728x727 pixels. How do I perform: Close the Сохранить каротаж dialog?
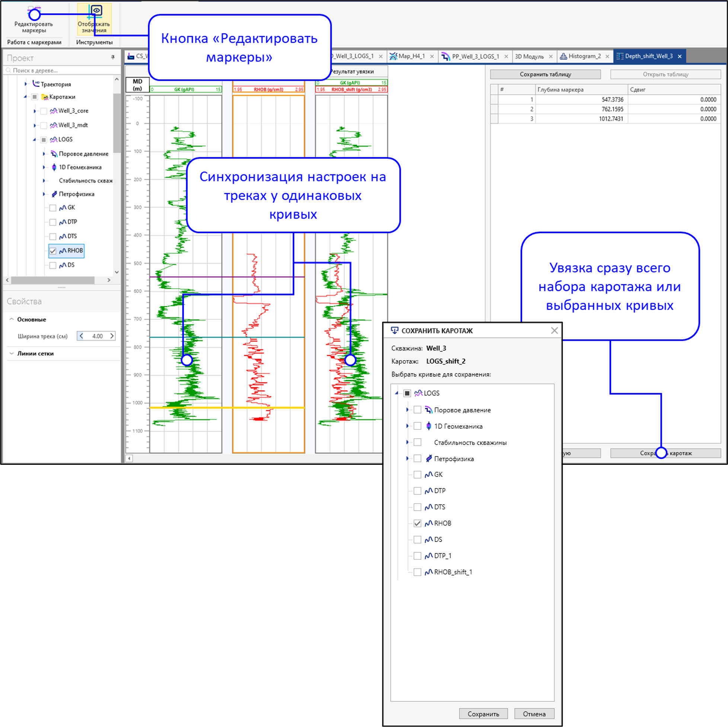[554, 331]
